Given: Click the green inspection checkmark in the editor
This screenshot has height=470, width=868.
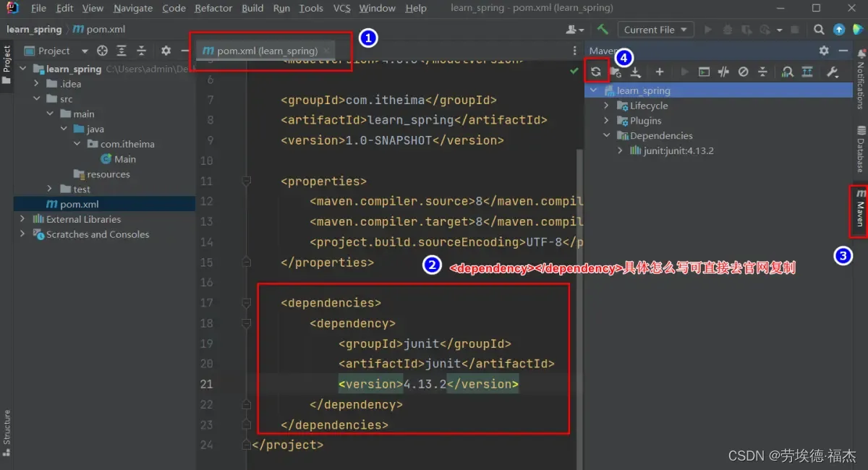Looking at the screenshot, I should (574, 71).
